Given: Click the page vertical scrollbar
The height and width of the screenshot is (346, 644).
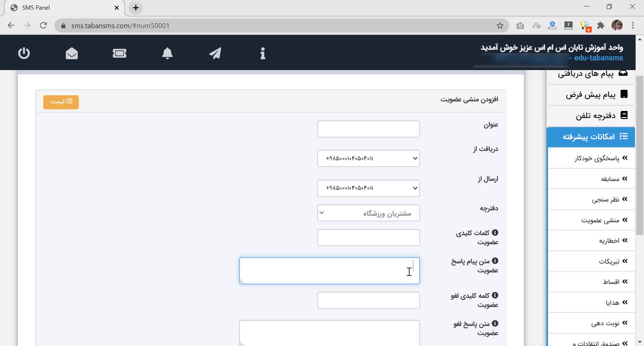Looking at the screenshot, I should point(640,154).
